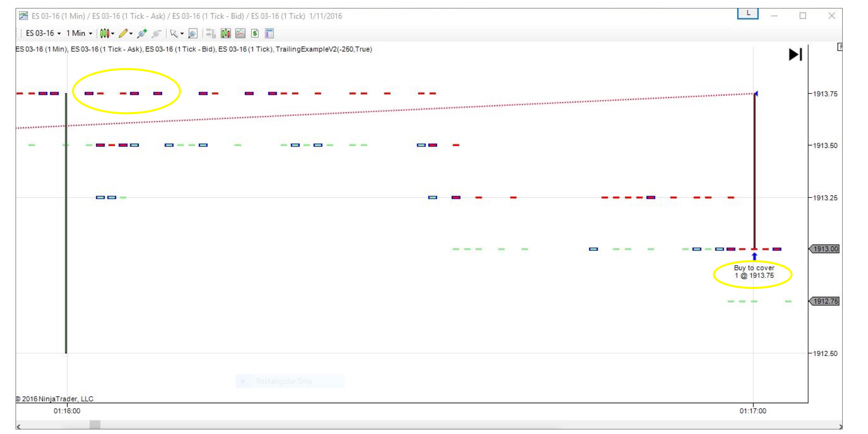Open the chart Properties icon

[269, 33]
